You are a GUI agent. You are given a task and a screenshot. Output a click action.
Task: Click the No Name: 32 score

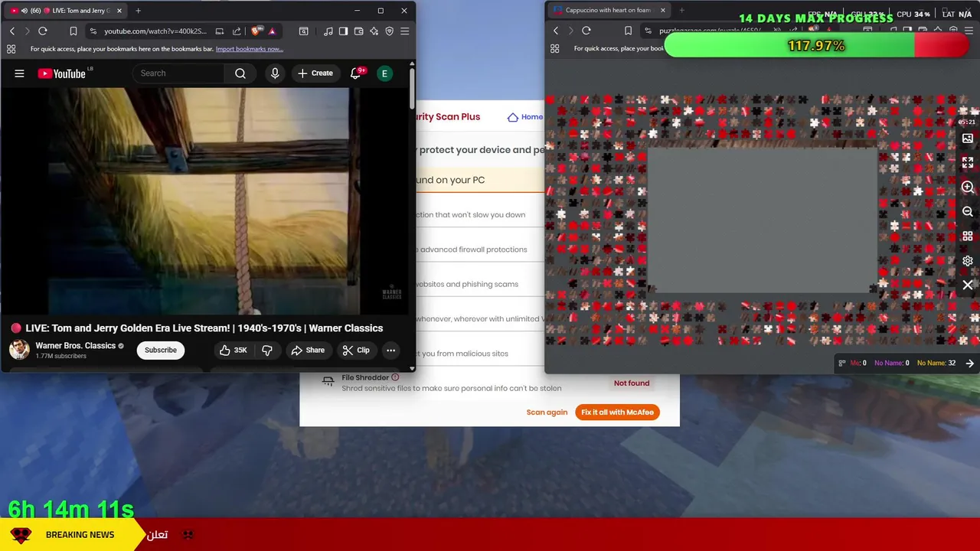click(936, 364)
